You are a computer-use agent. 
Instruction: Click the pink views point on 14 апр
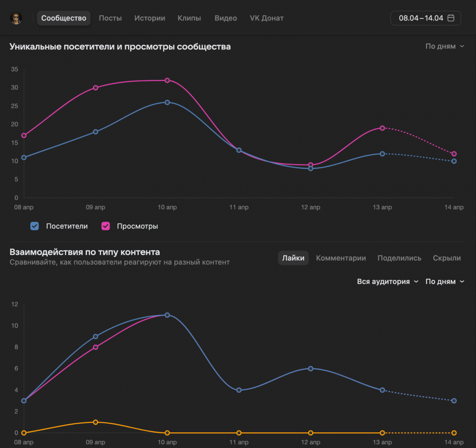pos(454,154)
